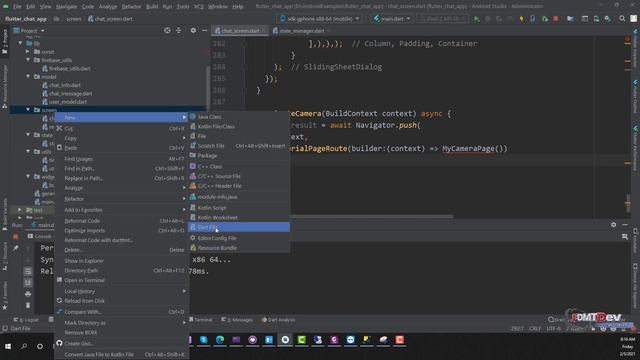Collapse the lib folder in the tree

(x=20, y=43)
